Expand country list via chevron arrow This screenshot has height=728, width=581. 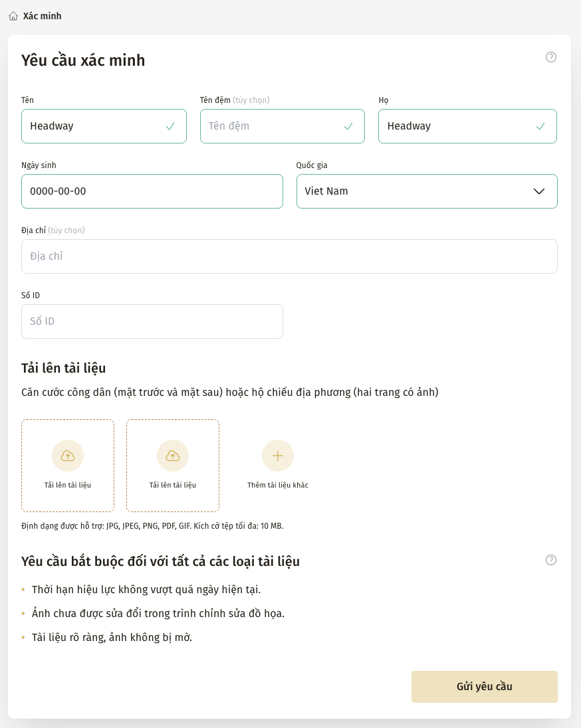539,191
